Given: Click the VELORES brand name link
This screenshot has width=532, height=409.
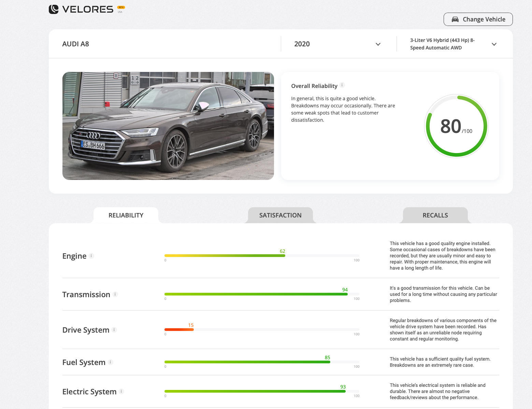Looking at the screenshot, I should point(88,10).
